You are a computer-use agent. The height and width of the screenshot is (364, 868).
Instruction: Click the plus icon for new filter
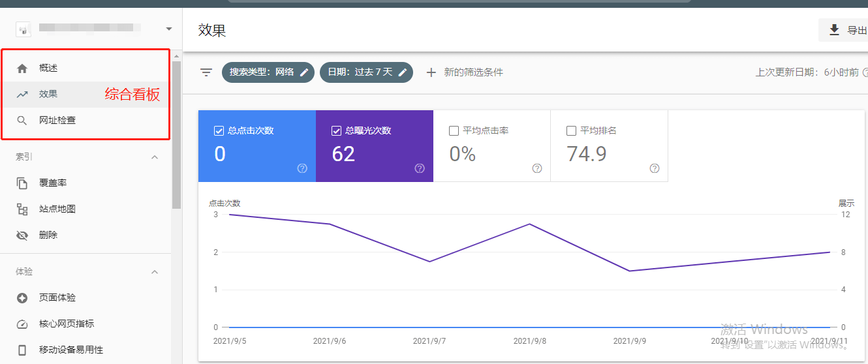431,72
